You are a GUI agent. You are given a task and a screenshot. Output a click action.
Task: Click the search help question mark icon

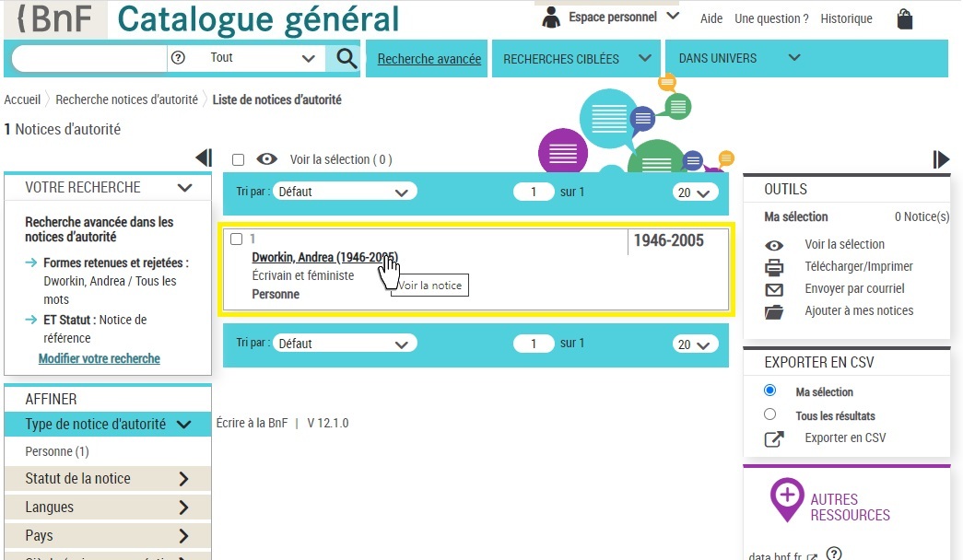pyautogui.click(x=179, y=58)
